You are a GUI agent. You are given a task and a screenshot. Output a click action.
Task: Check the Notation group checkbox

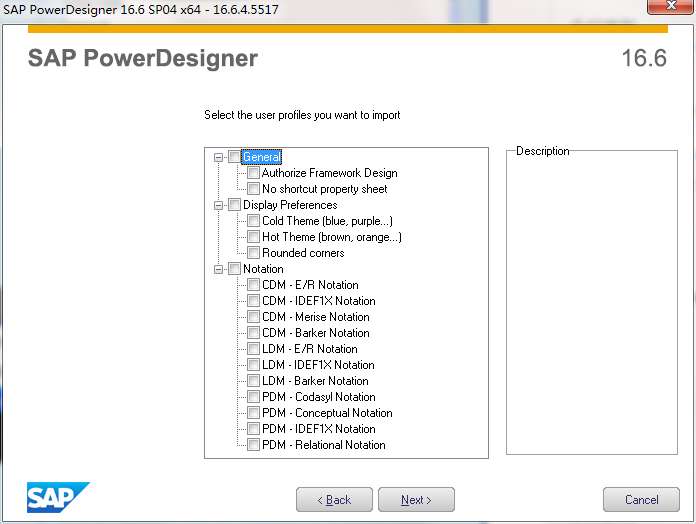234,268
